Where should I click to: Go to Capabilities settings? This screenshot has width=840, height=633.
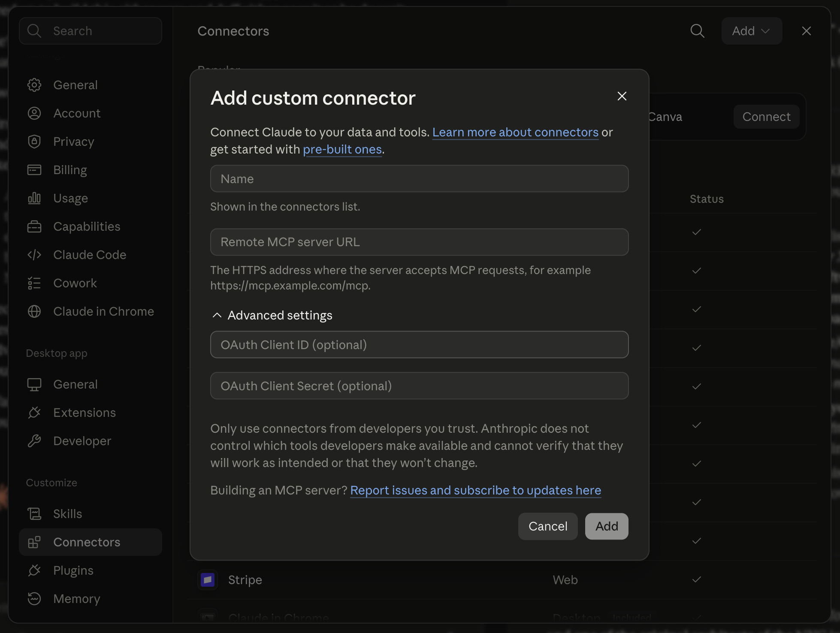point(91,226)
